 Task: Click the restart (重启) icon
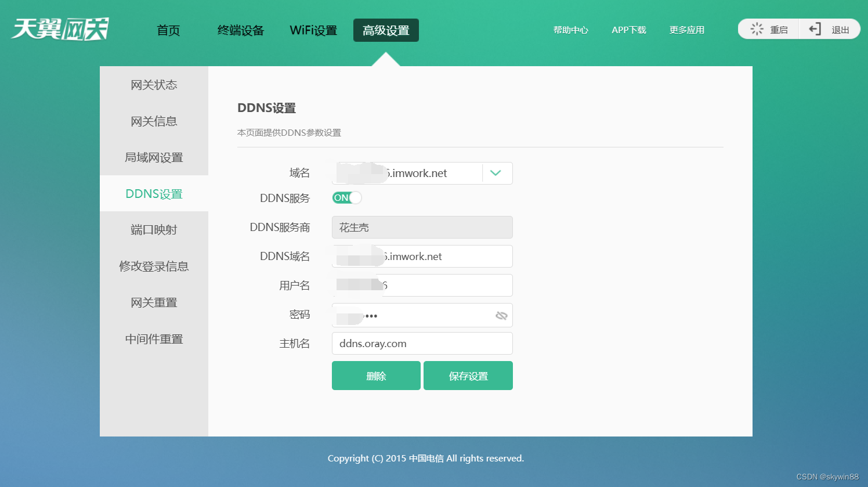pyautogui.click(x=755, y=28)
